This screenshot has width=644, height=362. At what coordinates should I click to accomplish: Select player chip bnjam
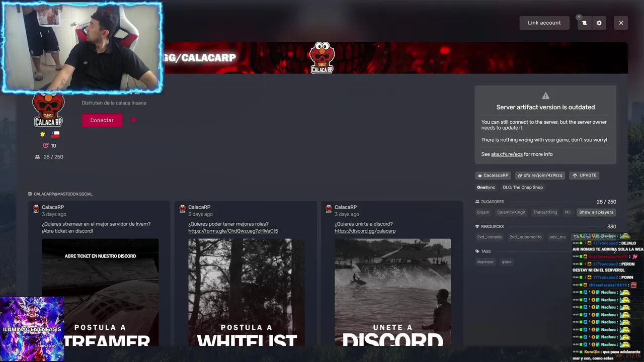483,212
